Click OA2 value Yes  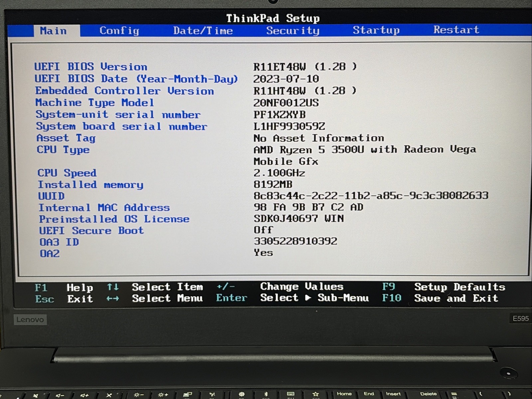click(263, 253)
